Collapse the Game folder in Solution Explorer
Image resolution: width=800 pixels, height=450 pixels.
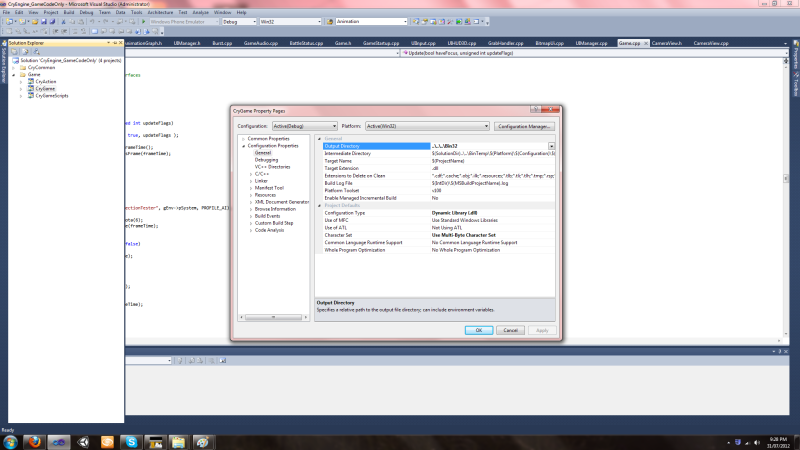pyautogui.click(x=14, y=74)
